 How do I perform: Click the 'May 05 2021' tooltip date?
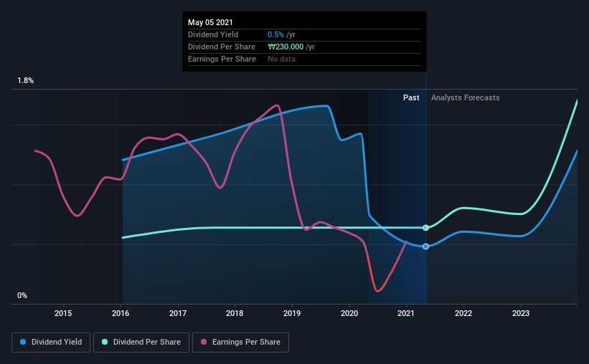tap(210, 22)
